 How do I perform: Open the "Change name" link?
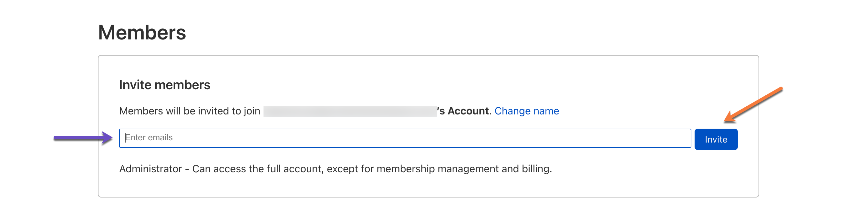(526, 111)
